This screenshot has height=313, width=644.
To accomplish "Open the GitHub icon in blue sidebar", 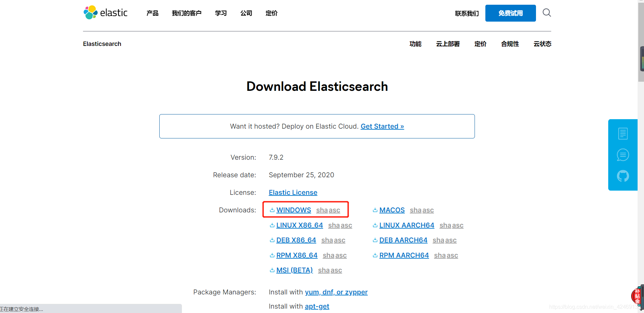I will [623, 176].
